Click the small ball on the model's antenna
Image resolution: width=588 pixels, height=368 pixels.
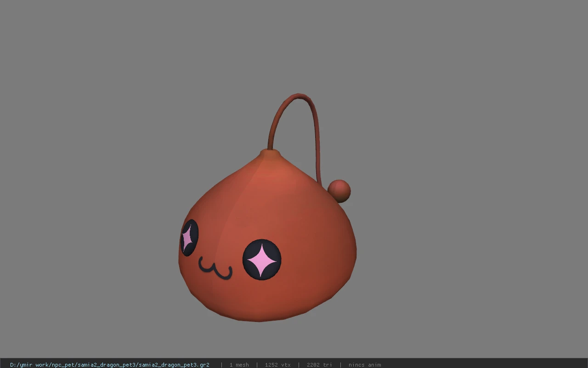(x=339, y=191)
